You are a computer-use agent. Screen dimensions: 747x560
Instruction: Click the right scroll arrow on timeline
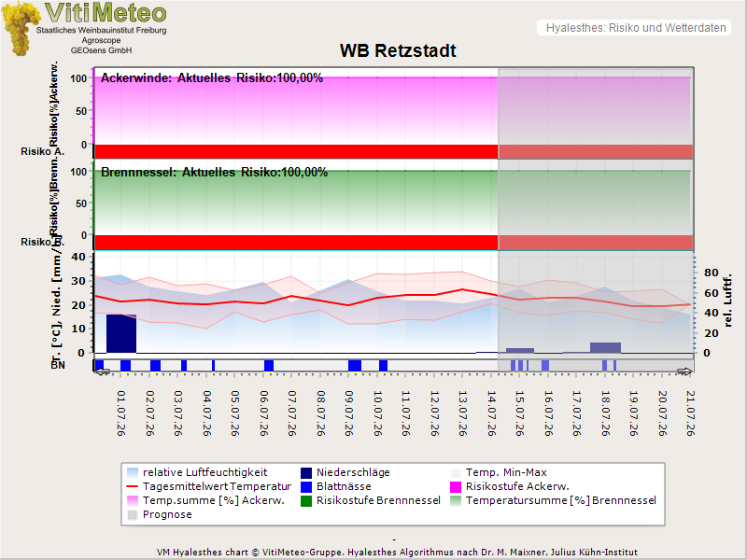[685, 371]
